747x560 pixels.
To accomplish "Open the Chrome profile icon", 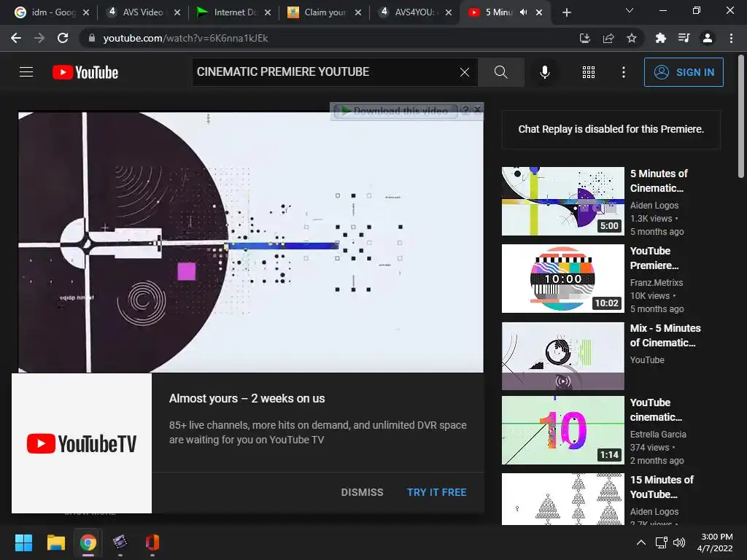I will (708, 38).
